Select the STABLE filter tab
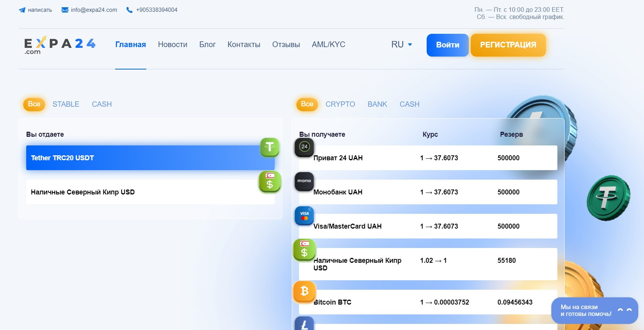 point(66,104)
